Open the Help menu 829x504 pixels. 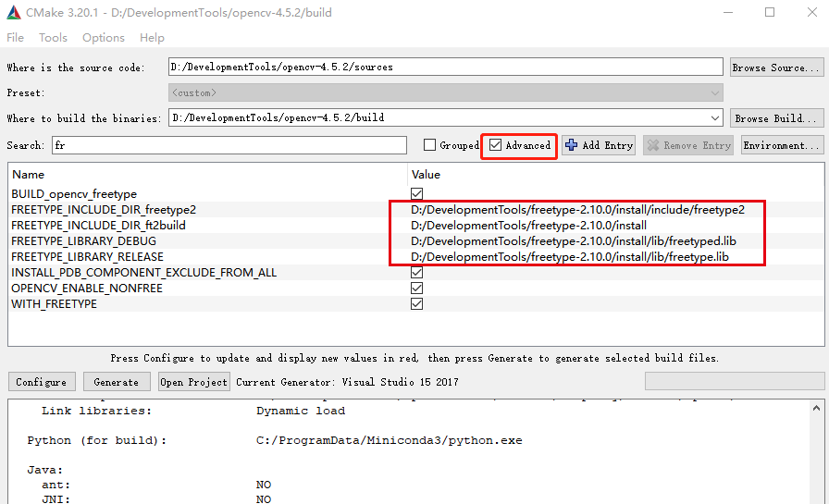pyautogui.click(x=153, y=38)
